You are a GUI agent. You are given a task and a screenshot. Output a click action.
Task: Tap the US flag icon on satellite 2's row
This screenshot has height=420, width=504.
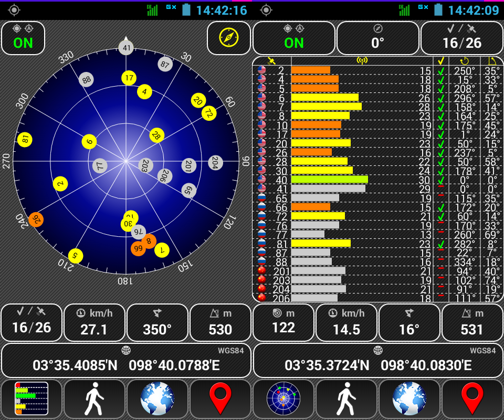coord(260,69)
